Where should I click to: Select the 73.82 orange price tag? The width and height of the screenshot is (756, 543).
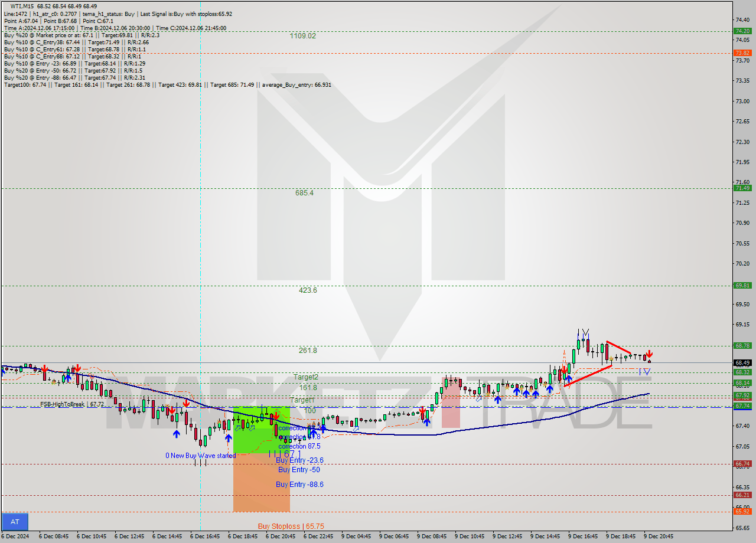742,53
